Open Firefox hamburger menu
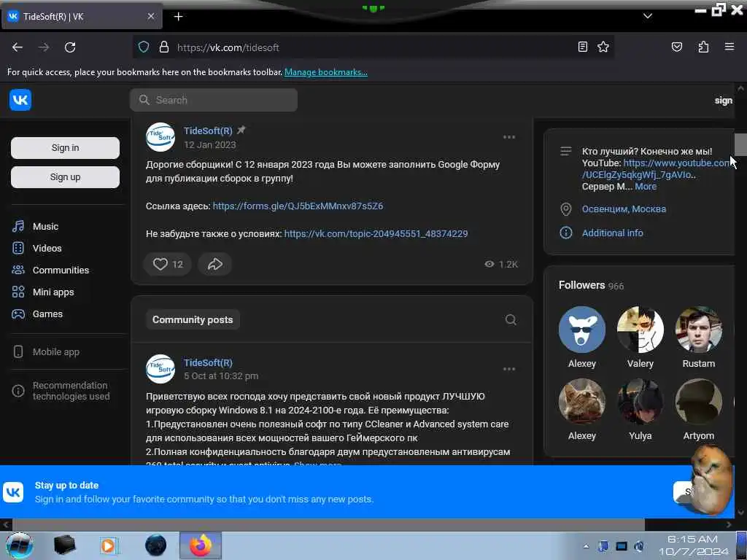 coord(729,47)
